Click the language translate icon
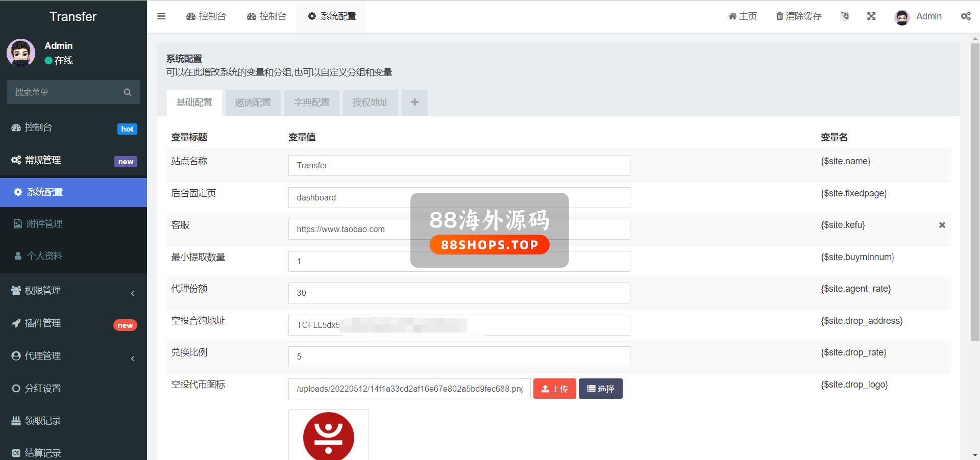The image size is (980, 460). [845, 16]
